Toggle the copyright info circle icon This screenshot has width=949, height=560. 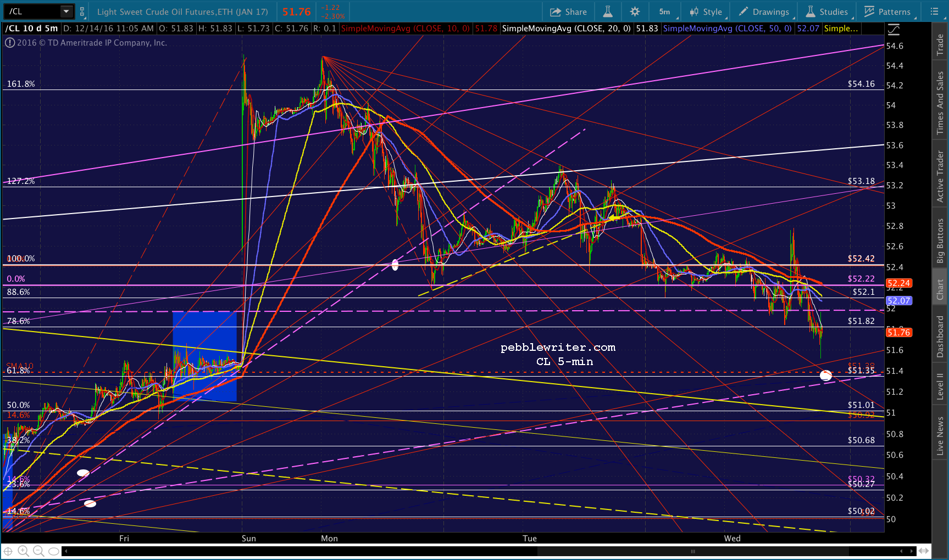(x=10, y=43)
